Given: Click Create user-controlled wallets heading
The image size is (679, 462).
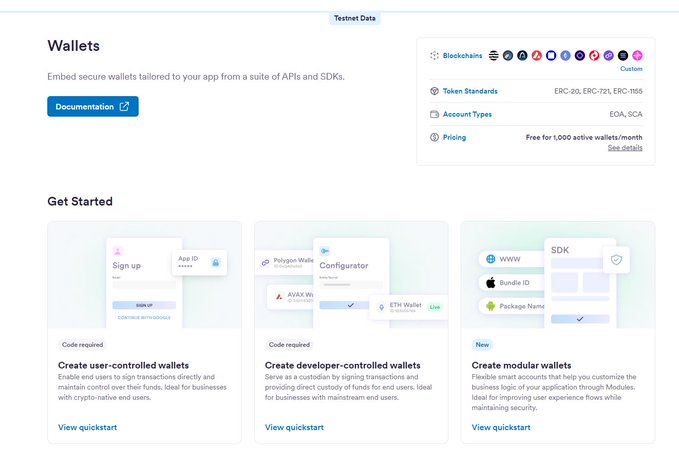Looking at the screenshot, I should (x=123, y=365).
